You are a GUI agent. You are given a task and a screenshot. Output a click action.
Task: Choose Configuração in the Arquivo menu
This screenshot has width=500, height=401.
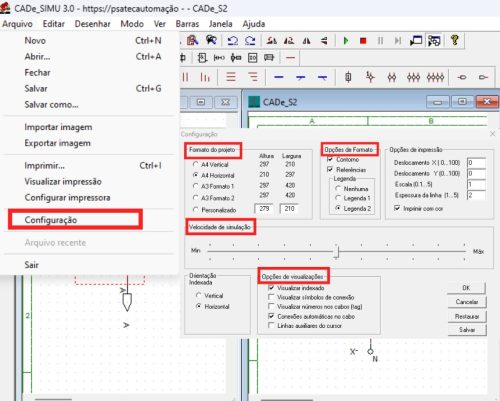click(88, 220)
